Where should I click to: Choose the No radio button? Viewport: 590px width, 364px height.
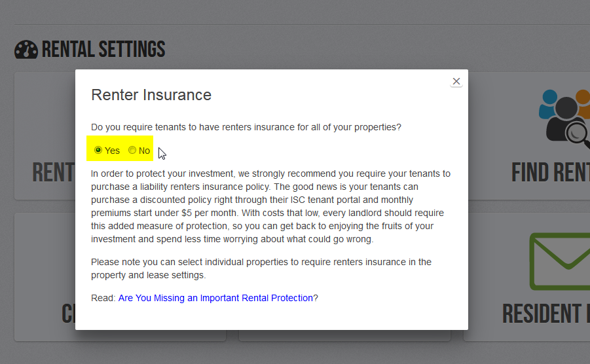[132, 150]
